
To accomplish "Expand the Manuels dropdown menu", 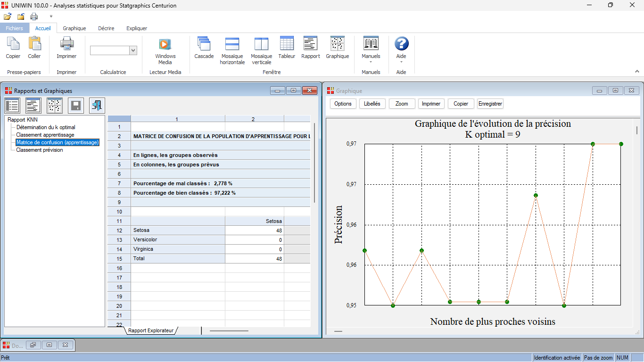I will click(371, 62).
